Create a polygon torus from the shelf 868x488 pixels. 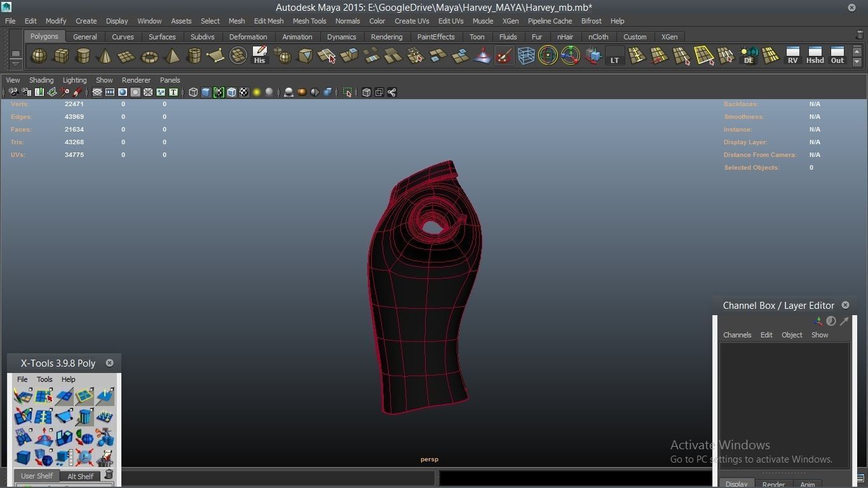pos(149,56)
